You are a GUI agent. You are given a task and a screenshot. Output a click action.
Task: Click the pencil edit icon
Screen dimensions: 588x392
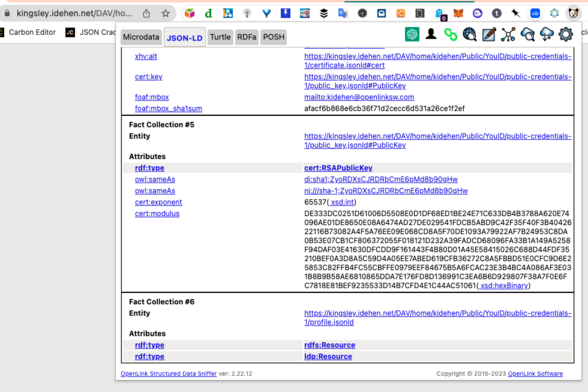(x=489, y=35)
